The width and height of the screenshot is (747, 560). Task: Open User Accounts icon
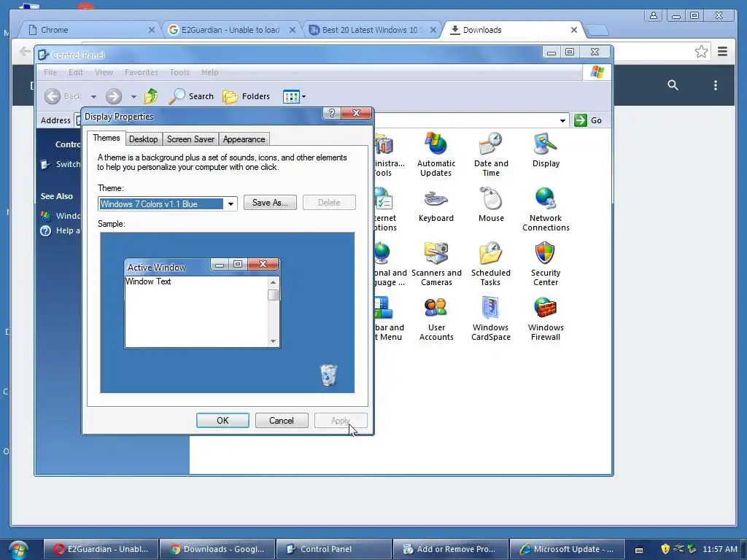tap(436, 319)
